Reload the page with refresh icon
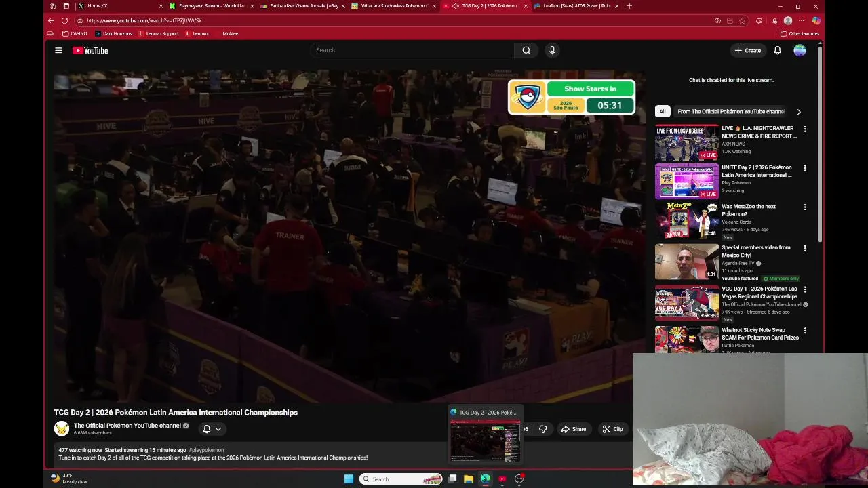Screen dimensions: 868x488 pyautogui.click(x=65, y=20)
